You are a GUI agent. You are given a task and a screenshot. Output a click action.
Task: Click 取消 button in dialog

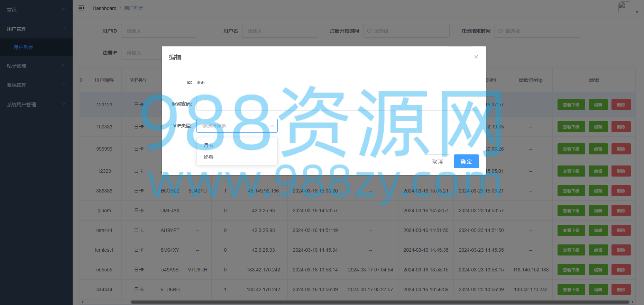(438, 161)
